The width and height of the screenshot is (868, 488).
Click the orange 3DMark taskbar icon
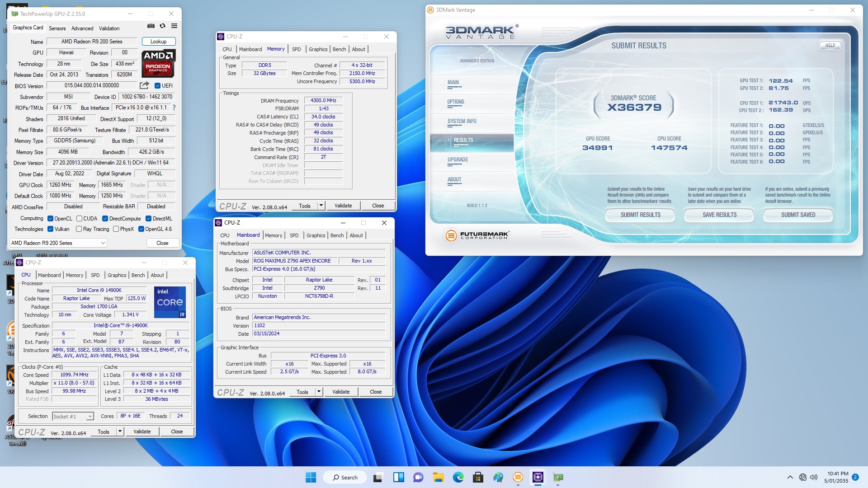518,477
